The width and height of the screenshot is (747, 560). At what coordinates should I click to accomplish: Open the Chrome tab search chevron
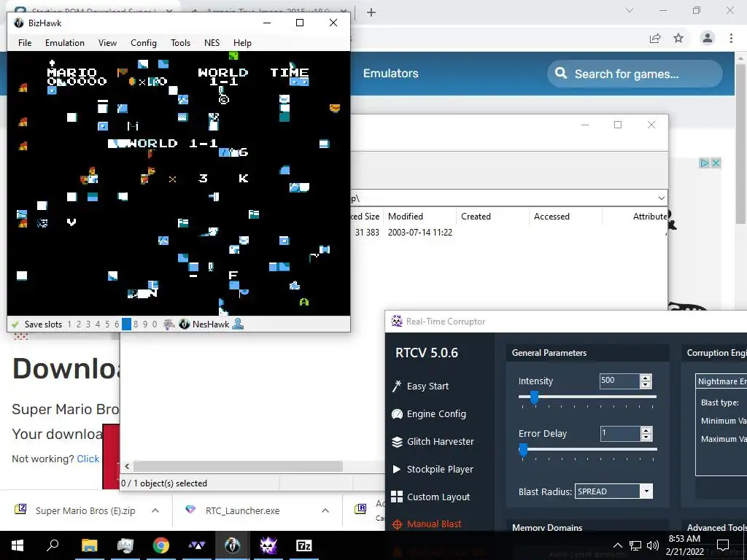[630, 10]
